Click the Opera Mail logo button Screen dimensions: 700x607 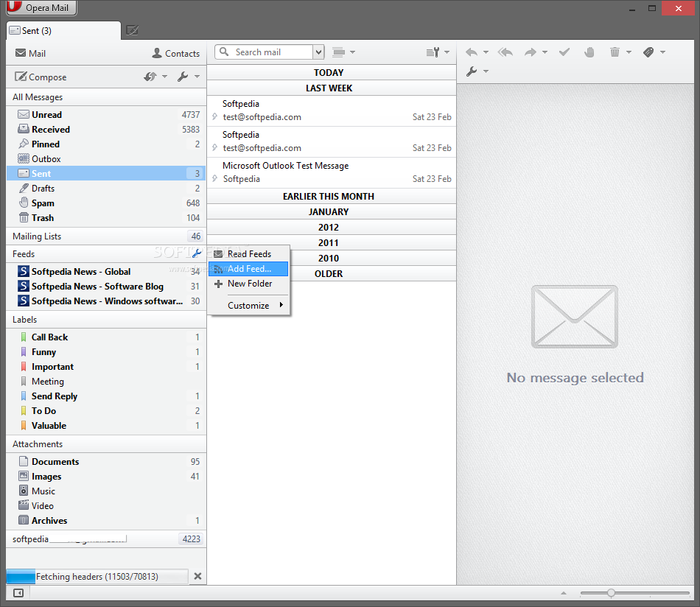[41, 7]
